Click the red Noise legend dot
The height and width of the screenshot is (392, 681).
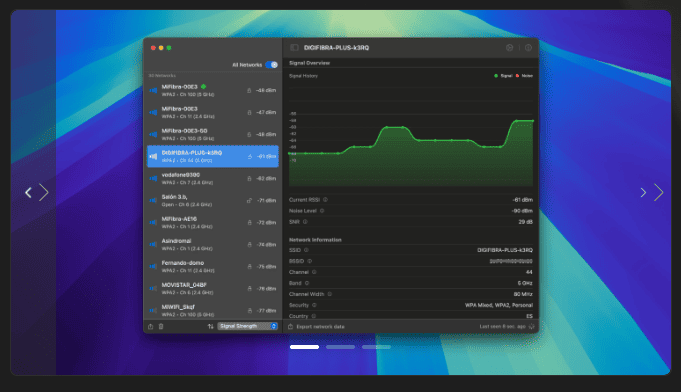click(x=517, y=76)
